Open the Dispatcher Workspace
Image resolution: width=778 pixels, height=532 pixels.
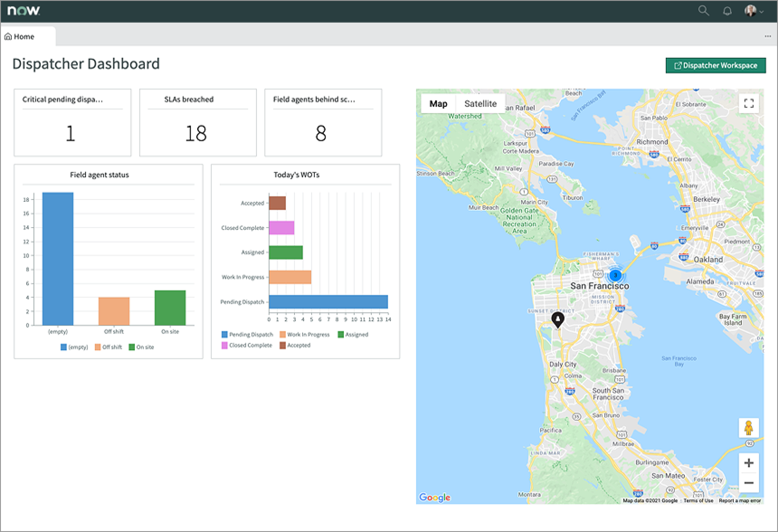tap(716, 65)
